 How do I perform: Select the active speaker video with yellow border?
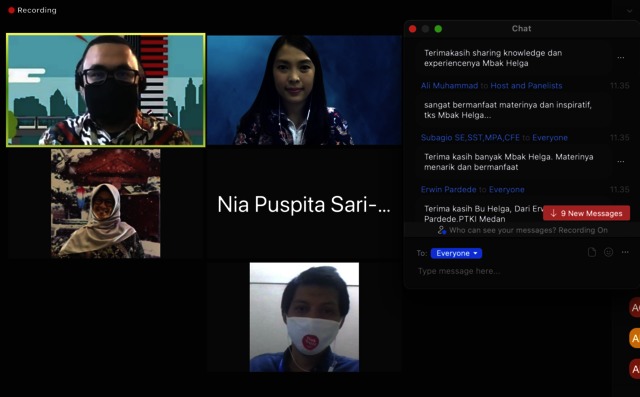106,90
